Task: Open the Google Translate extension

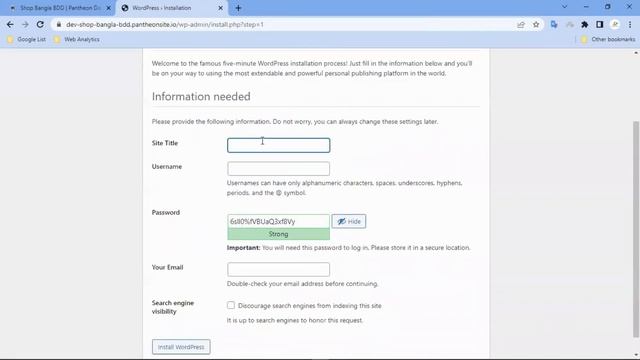Action: 554,24
